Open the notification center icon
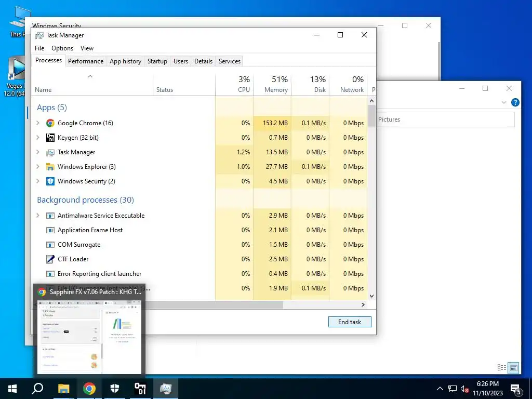Image resolution: width=532 pixels, height=399 pixels. click(x=516, y=390)
